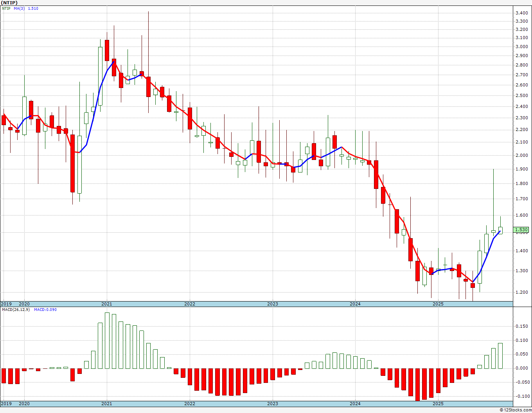This screenshot has width=532, height=413.
Task: Select 2022 on the MACD panel timeline
Action: [x=190, y=404]
